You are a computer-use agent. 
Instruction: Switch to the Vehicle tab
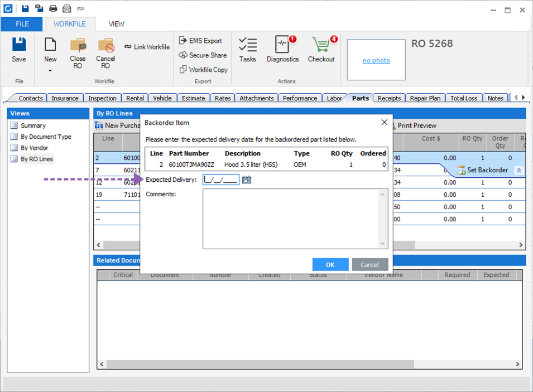point(162,98)
